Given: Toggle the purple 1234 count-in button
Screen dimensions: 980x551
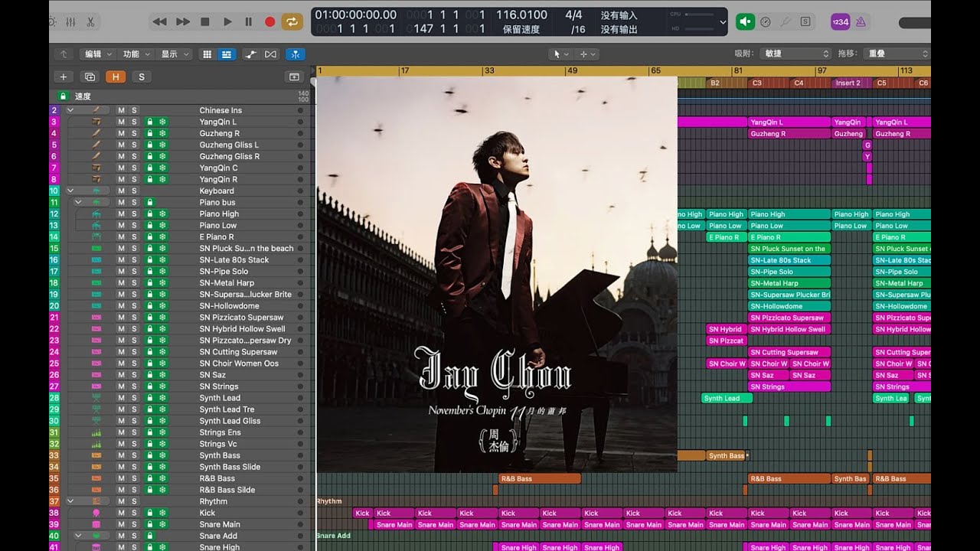Looking at the screenshot, I should (840, 22).
